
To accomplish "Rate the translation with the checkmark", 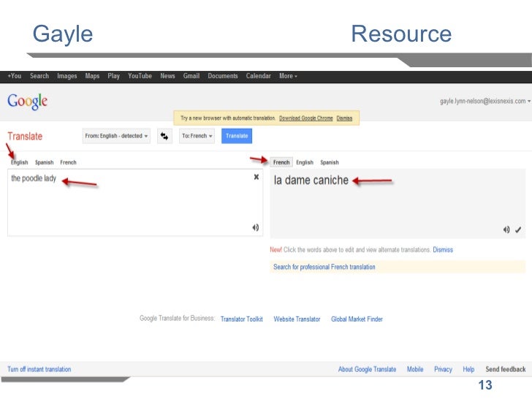I will click(518, 229).
